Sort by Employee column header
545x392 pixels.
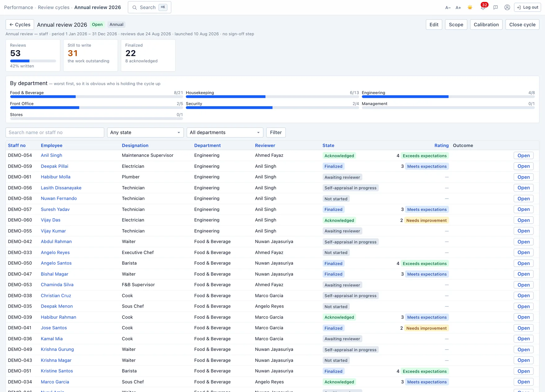[x=51, y=146]
